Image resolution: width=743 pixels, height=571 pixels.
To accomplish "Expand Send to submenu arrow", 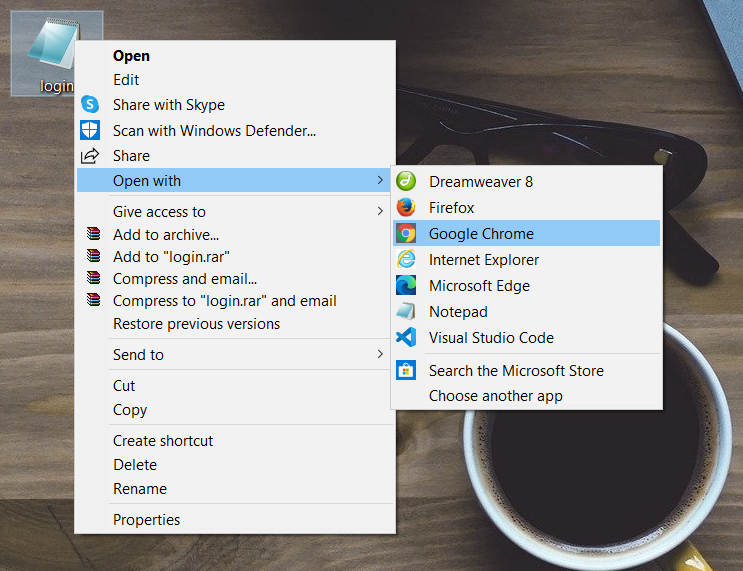I will pyautogui.click(x=380, y=354).
